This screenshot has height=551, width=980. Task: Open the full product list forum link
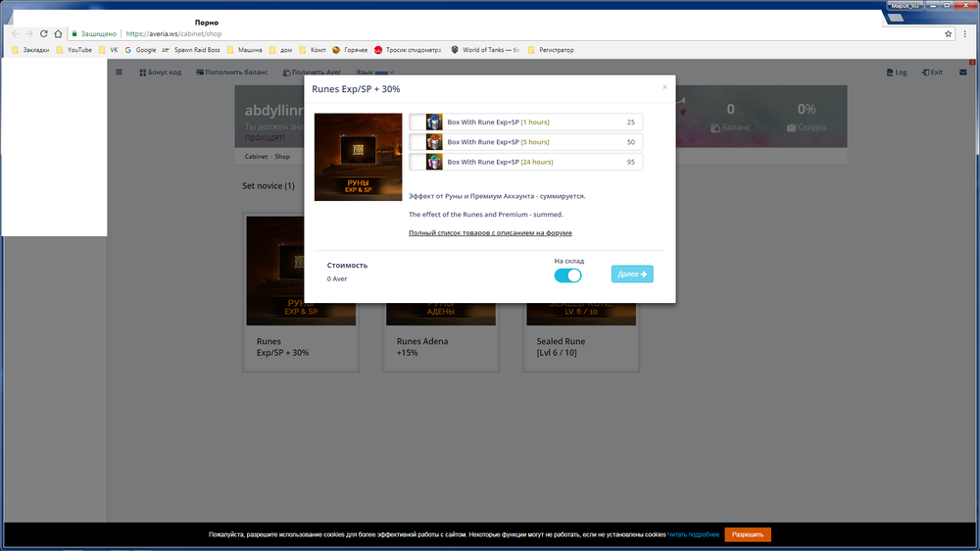coord(490,233)
